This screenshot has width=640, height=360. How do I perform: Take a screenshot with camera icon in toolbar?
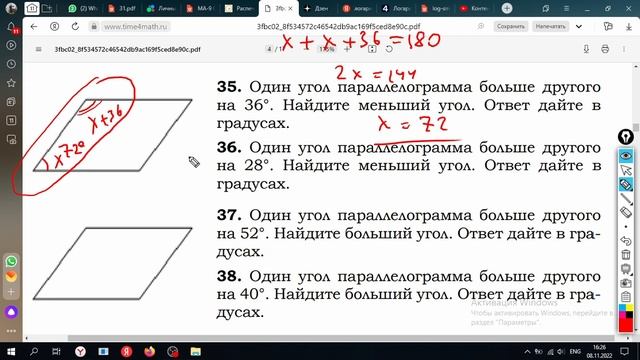(x=626, y=283)
